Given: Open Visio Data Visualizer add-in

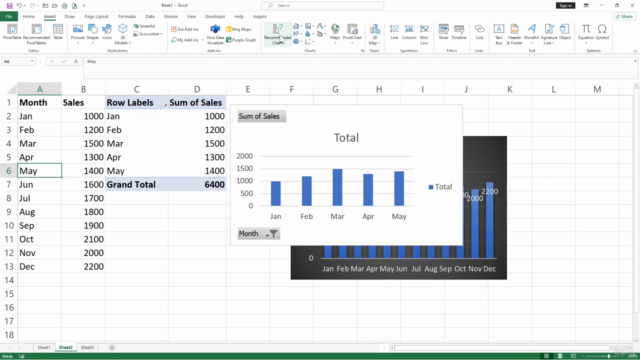Looking at the screenshot, I should pyautogui.click(x=215, y=34).
